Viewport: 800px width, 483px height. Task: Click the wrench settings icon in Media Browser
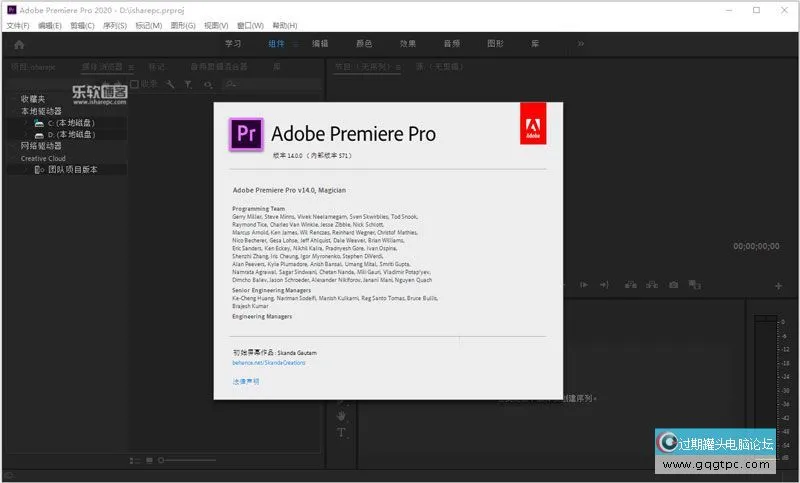point(170,84)
